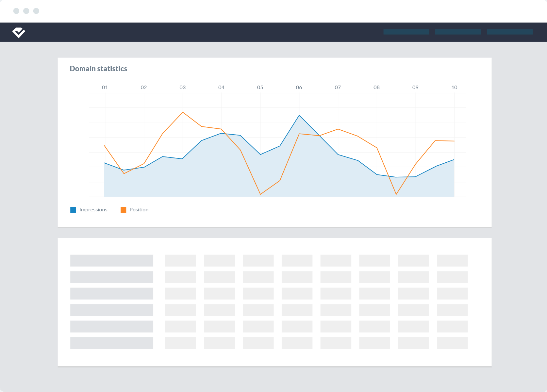
Task: Click the Position legend label
Action: 139,210
